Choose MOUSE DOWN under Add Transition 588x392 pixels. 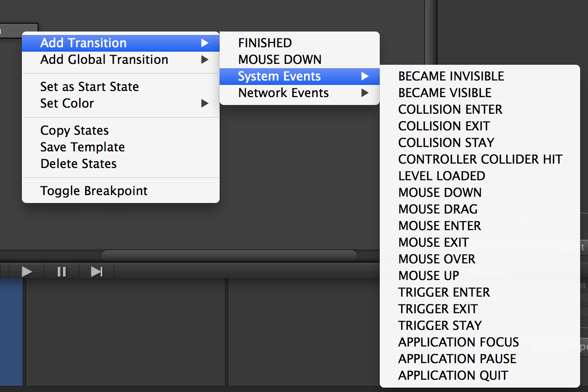click(x=280, y=59)
